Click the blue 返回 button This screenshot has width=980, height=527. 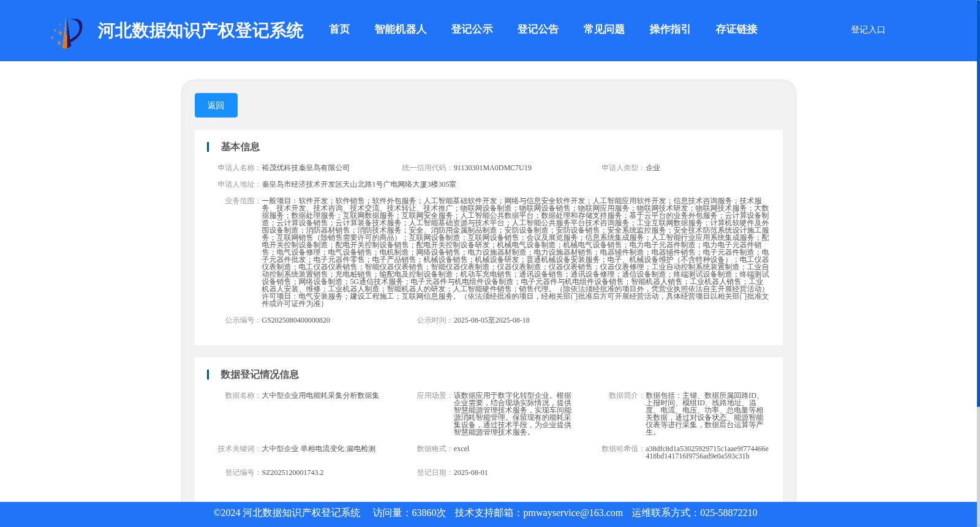216,105
